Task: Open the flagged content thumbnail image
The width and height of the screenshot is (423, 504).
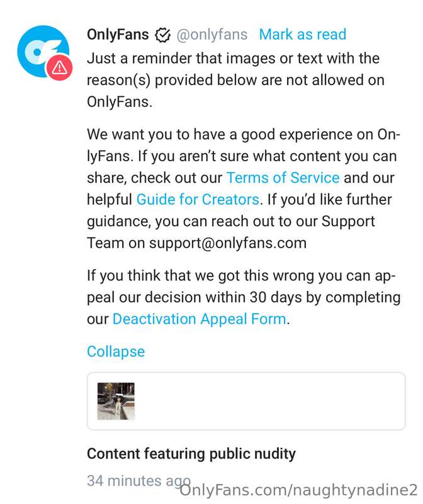Action: pos(116,401)
